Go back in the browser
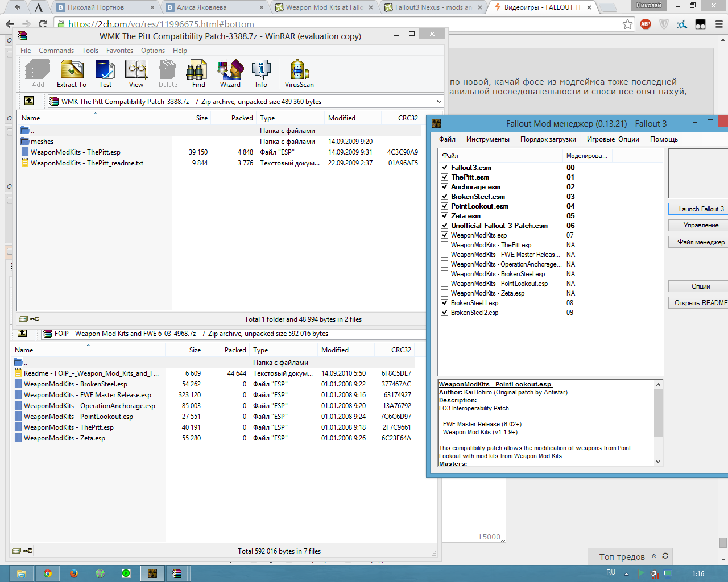Image resolution: width=728 pixels, height=582 pixels. tap(10, 24)
